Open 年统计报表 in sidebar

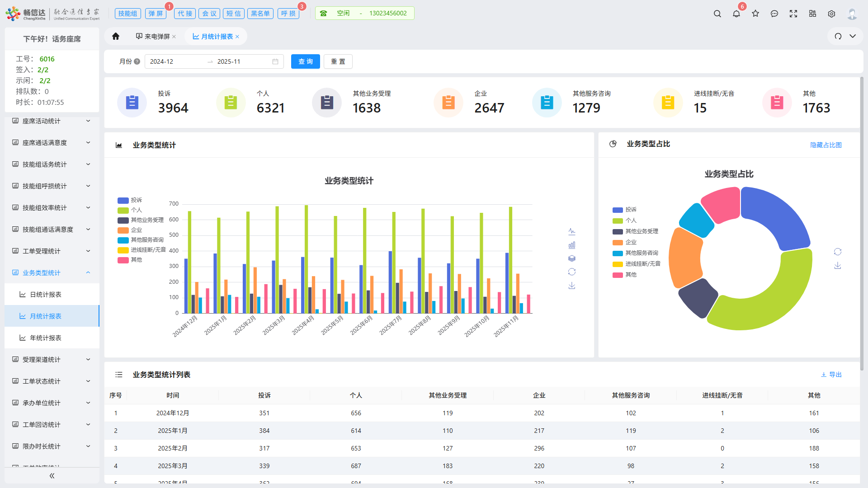45,338
